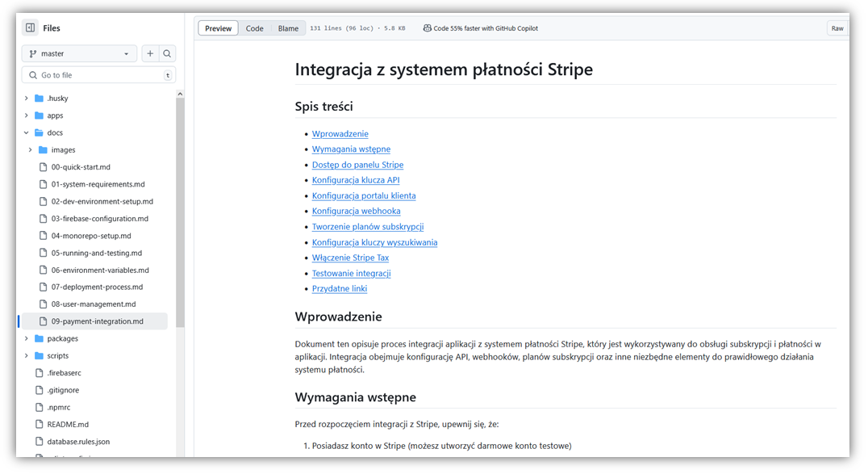Open the Testowanie integracji link
868x474 pixels.
tap(352, 273)
